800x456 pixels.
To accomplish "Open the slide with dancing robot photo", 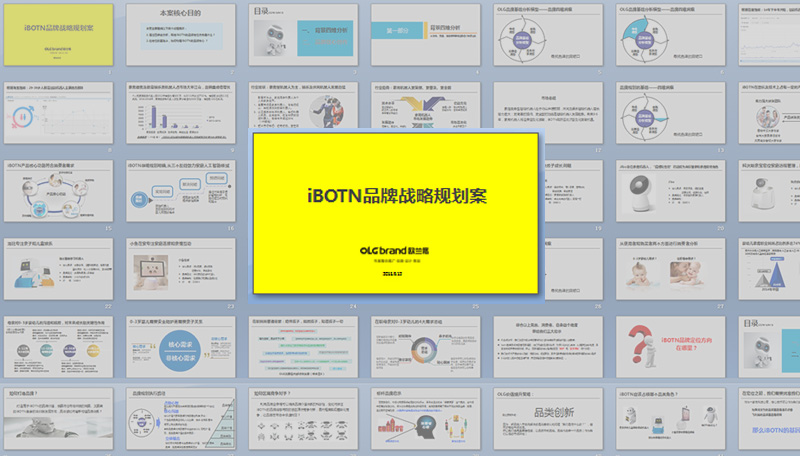I will click(303, 105).
